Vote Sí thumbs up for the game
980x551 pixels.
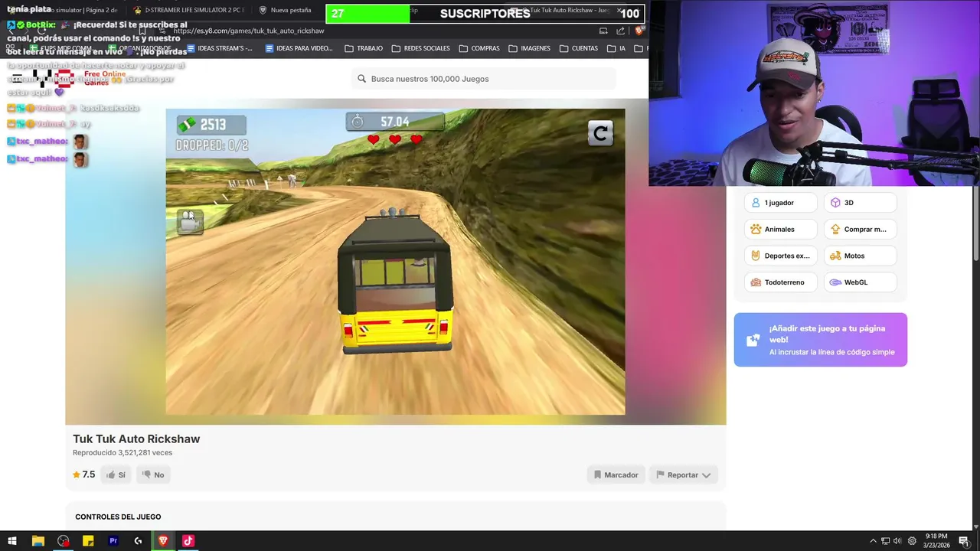coord(116,475)
